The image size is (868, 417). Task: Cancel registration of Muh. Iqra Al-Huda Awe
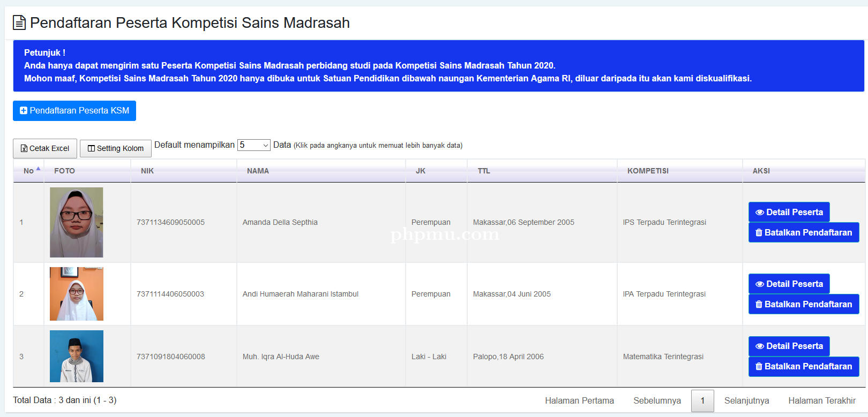[x=803, y=366]
